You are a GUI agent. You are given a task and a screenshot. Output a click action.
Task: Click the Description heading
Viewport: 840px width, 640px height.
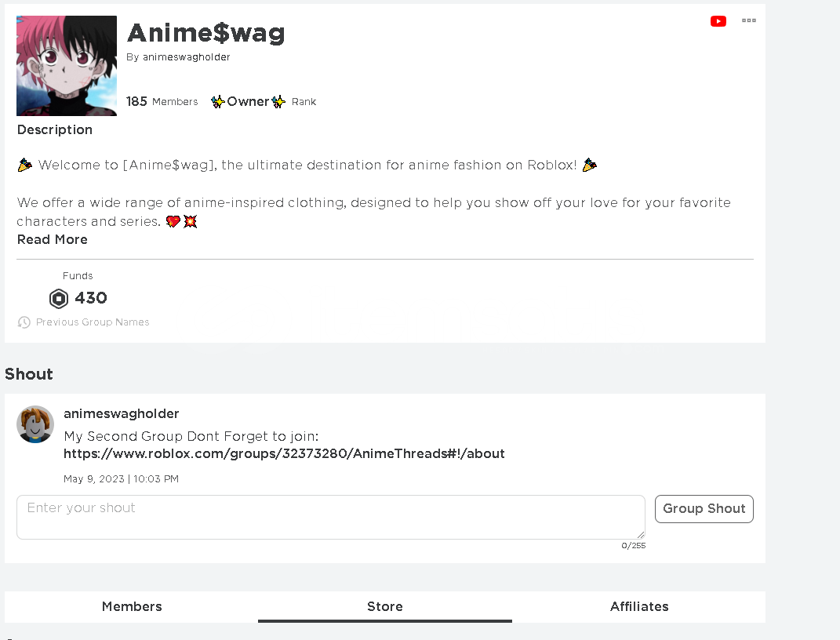coord(55,129)
